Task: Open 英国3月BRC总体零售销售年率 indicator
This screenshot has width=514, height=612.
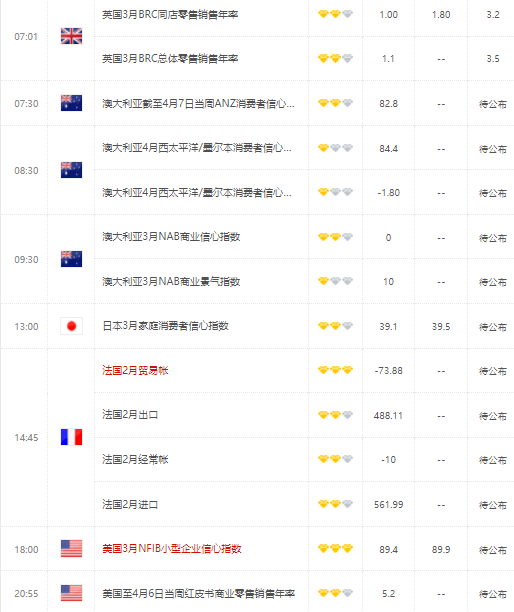Action: click(x=170, y=59)
